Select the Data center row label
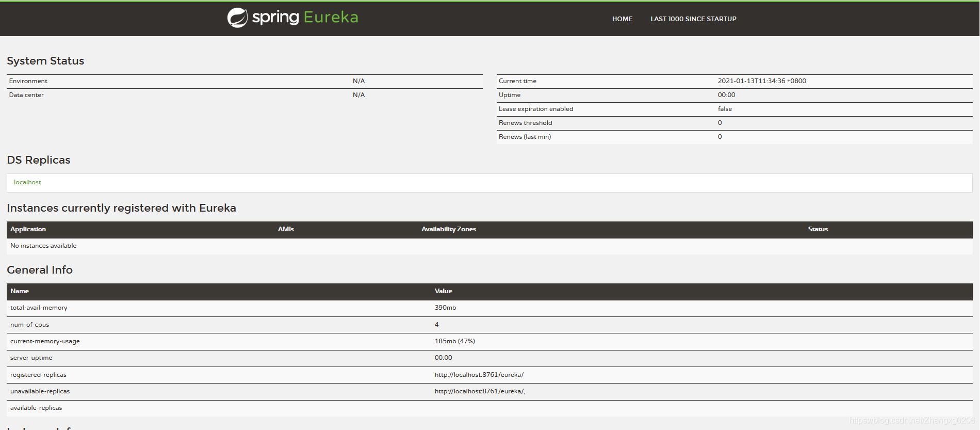 click(x=26, y=95)
